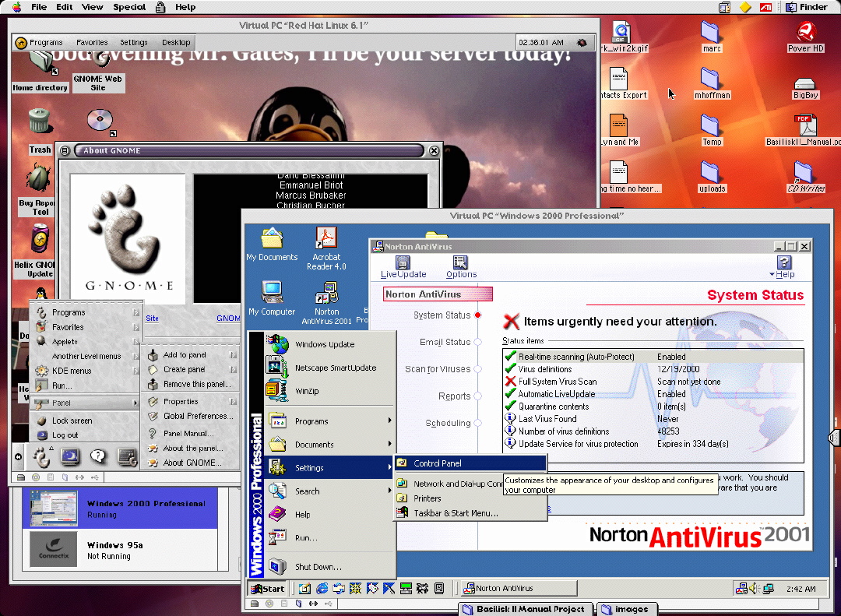The width and height of the screenshot is (841, 616).
Task: Launch the terminal icon with foot on GNOME panel
Action: click(x=127, y=456)
